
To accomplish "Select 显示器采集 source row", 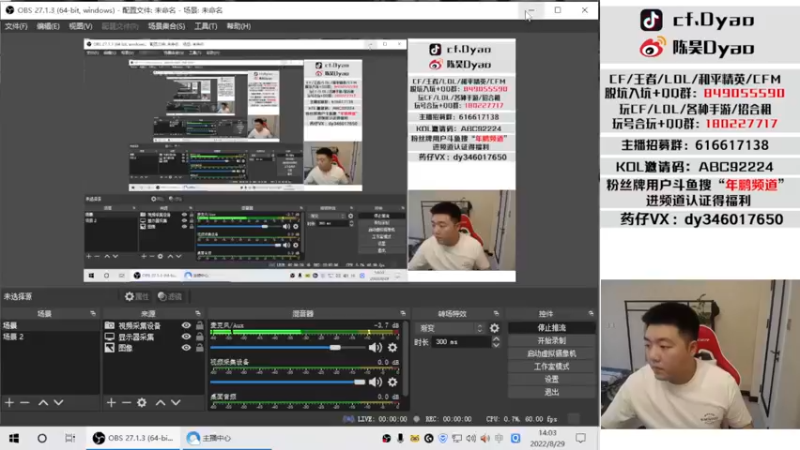I will click(x=153, y=337).
